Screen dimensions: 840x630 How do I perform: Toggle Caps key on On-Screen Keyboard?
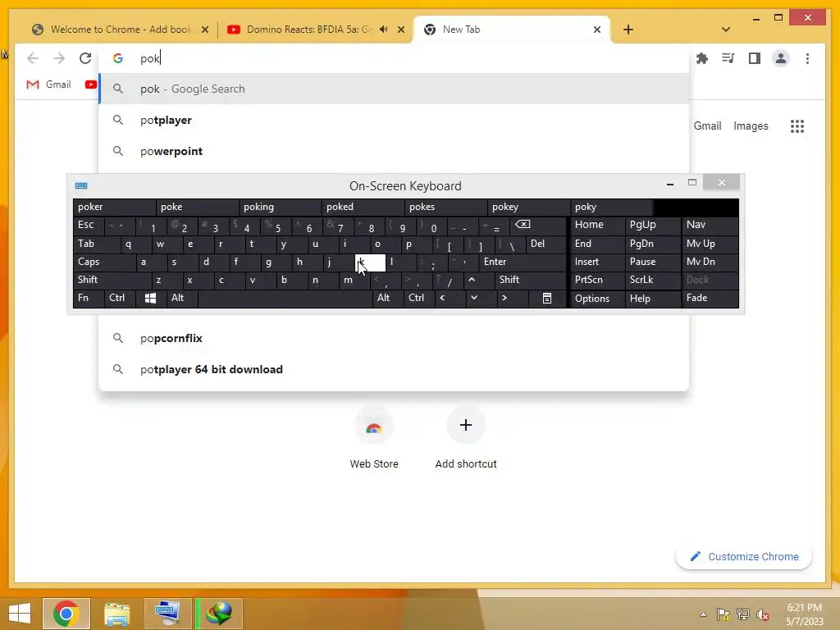tap(104, 262)
